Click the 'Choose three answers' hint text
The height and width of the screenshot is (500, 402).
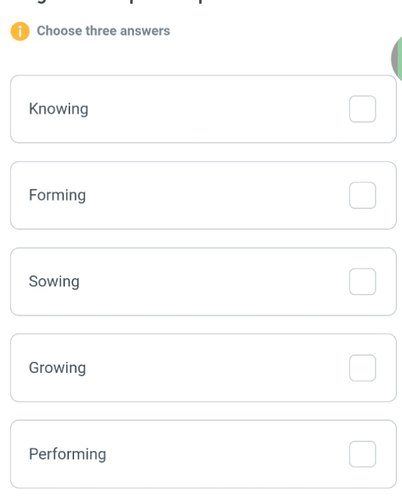pyautogui.click(x=103, y=31)
